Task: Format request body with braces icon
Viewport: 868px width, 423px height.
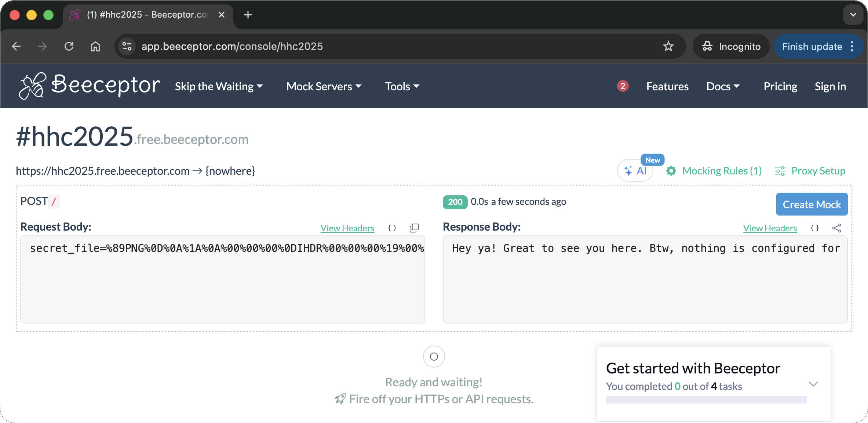Action: click(392, 228)
